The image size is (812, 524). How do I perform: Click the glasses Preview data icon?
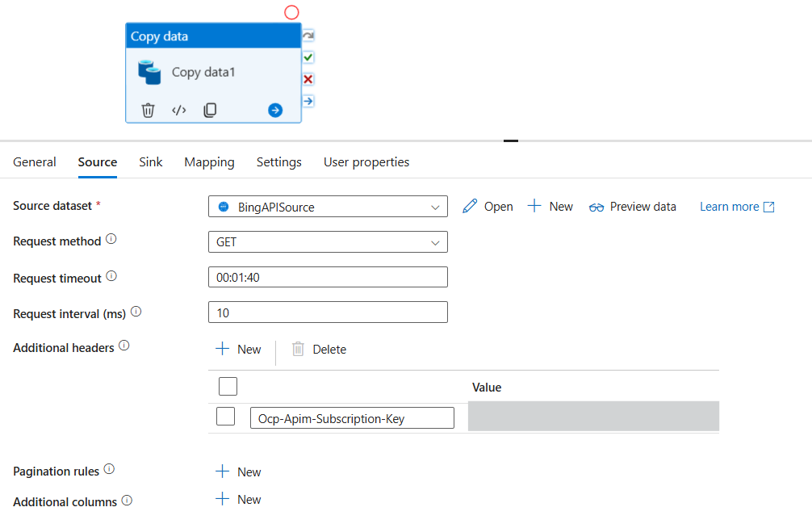596,208
